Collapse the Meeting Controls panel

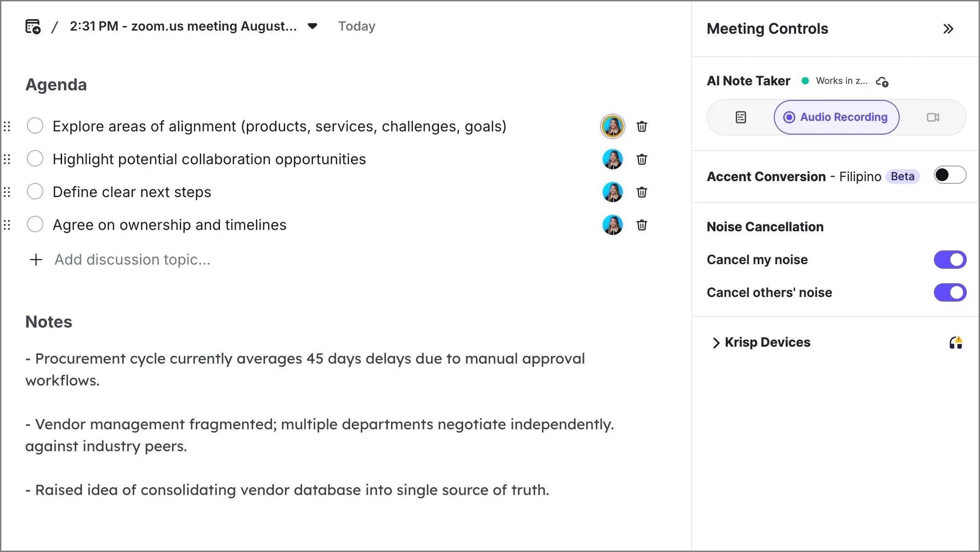point(948,29)
